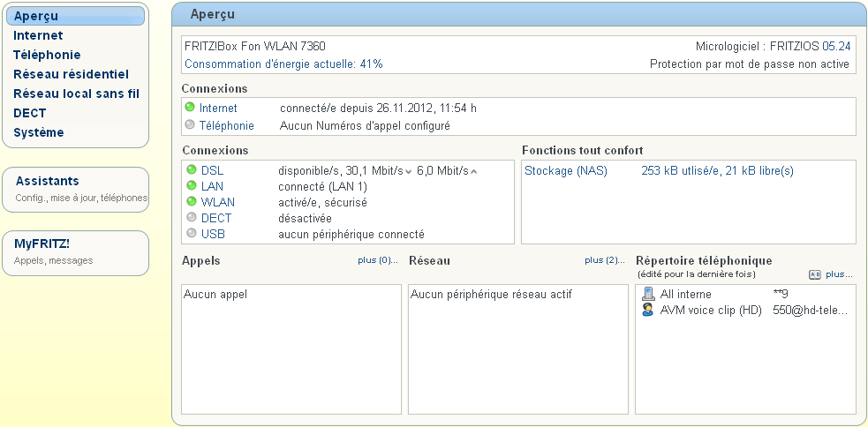This screenshot has width=868, height=427.
Task: Click the **9 number
Action: pos(781,295)
